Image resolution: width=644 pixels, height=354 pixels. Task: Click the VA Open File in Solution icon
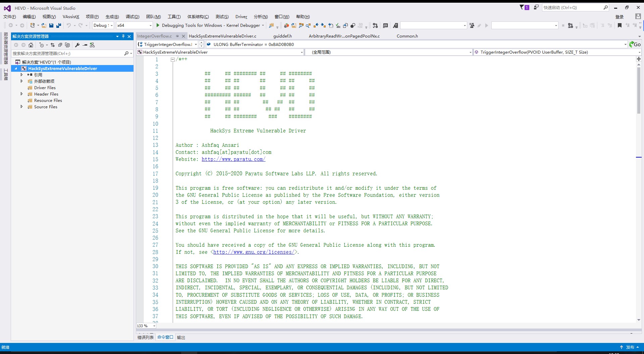click(293, 25)
